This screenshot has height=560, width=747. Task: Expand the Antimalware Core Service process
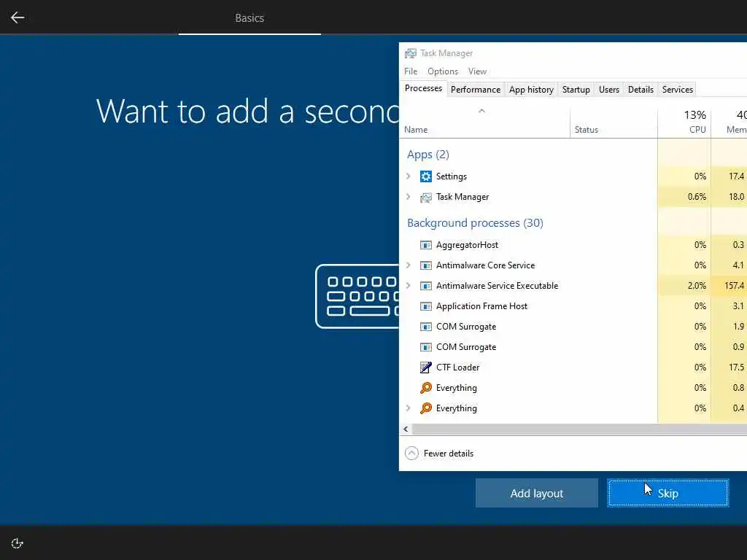(x=409, y=265)
